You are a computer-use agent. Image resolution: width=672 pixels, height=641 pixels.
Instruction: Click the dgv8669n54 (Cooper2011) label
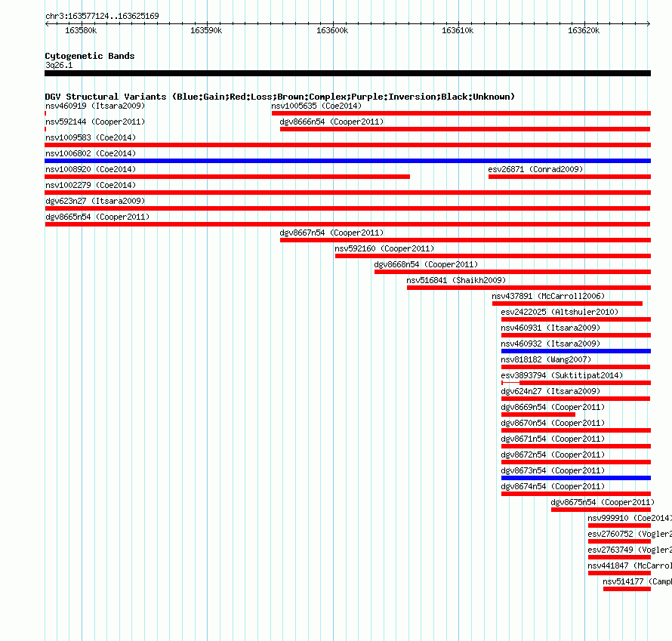[x=553, y=407]
